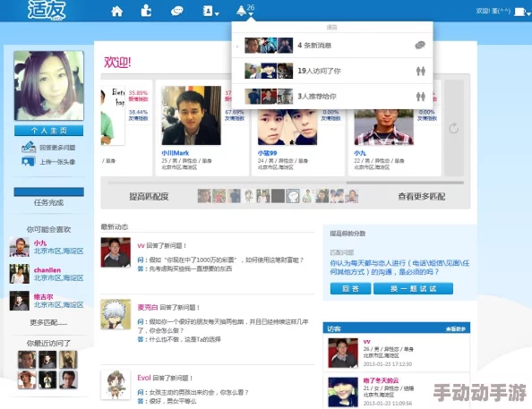Click the upload an avatar icon

(x=28, y=161)
